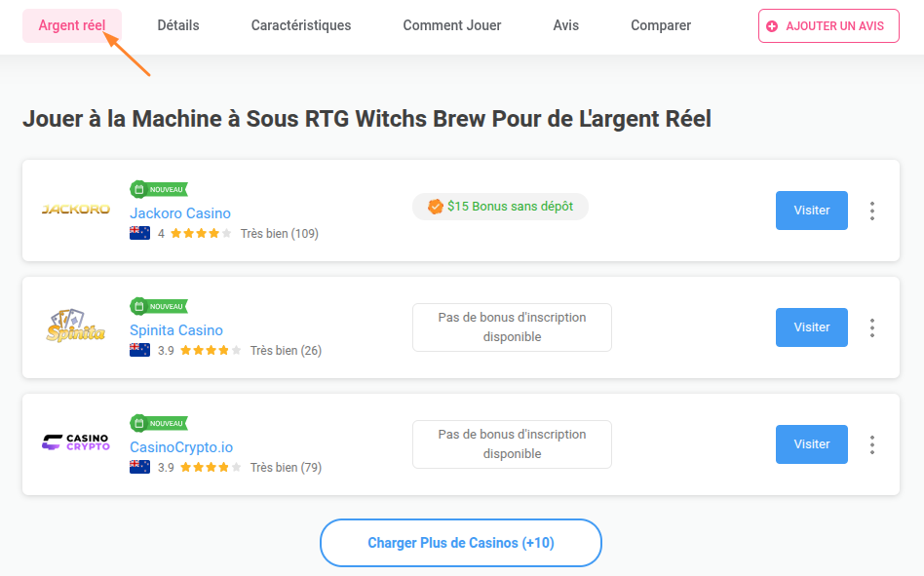Click Spinita's Pas de bonus d'inscription box

tap(512, 327)
